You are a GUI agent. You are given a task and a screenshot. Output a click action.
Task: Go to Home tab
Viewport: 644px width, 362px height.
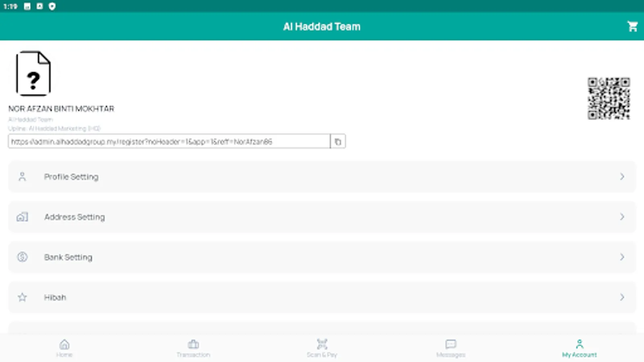[x=64, y=348]
